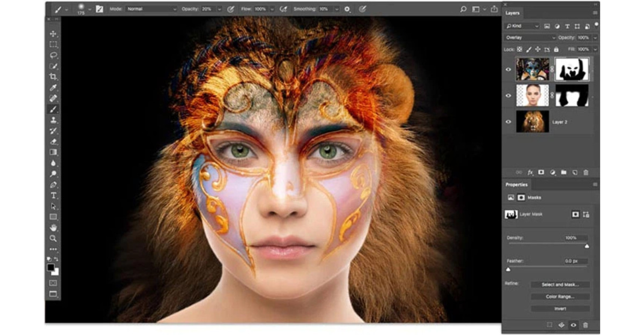
Task: Toggle pressure for opacity button
Action: click(231, 9)
